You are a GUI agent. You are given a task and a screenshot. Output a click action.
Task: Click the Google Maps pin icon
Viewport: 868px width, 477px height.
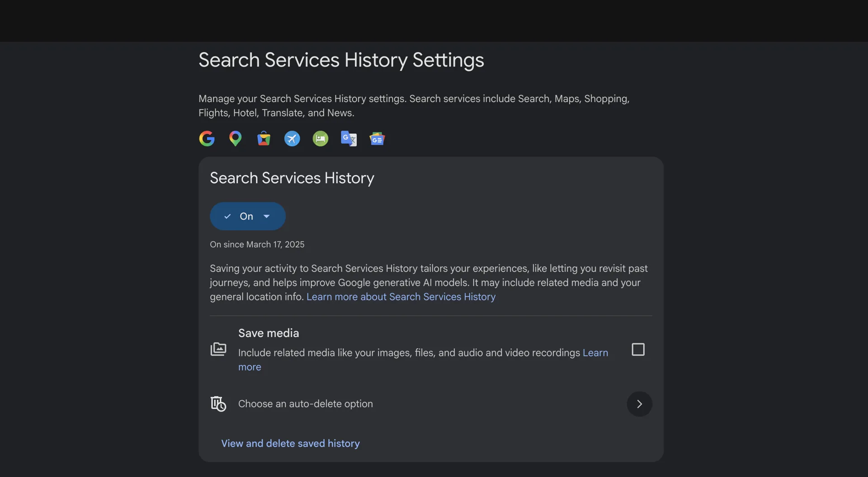pyautogui.click(x=235, y=139)
